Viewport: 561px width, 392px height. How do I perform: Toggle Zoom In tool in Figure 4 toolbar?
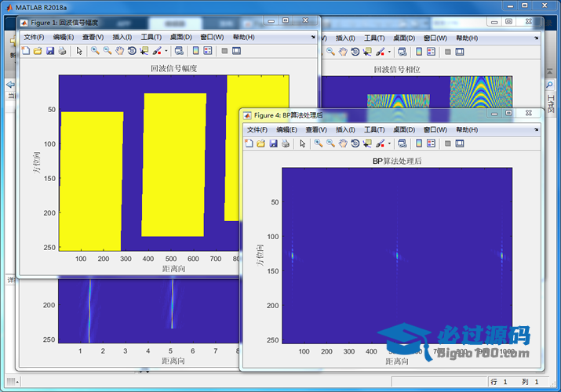[318, 143]
